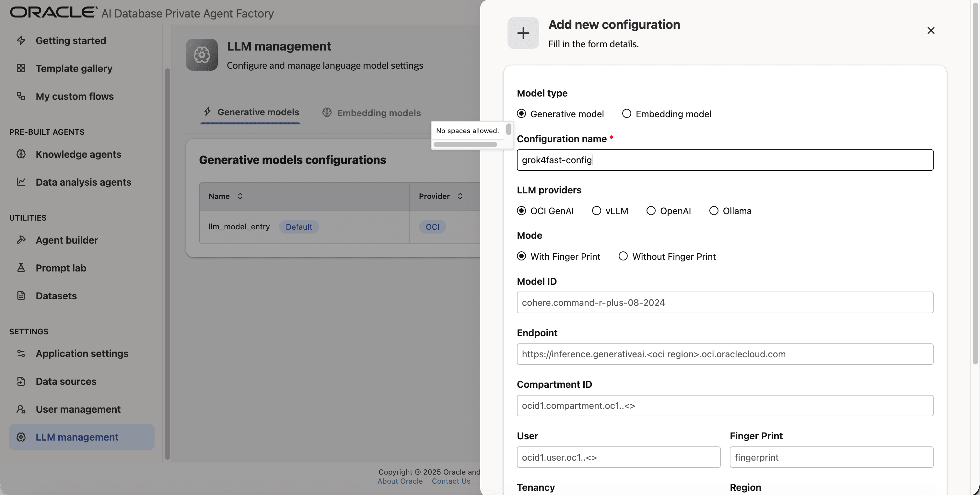Open Template gallery grid icon
The image size is (980, 495).
click(21, 68)
